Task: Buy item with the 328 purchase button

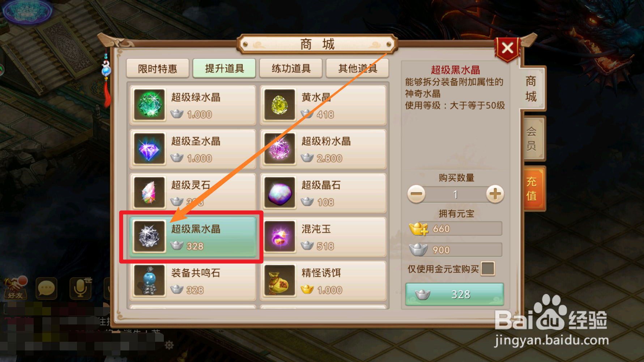Action: 455,294
